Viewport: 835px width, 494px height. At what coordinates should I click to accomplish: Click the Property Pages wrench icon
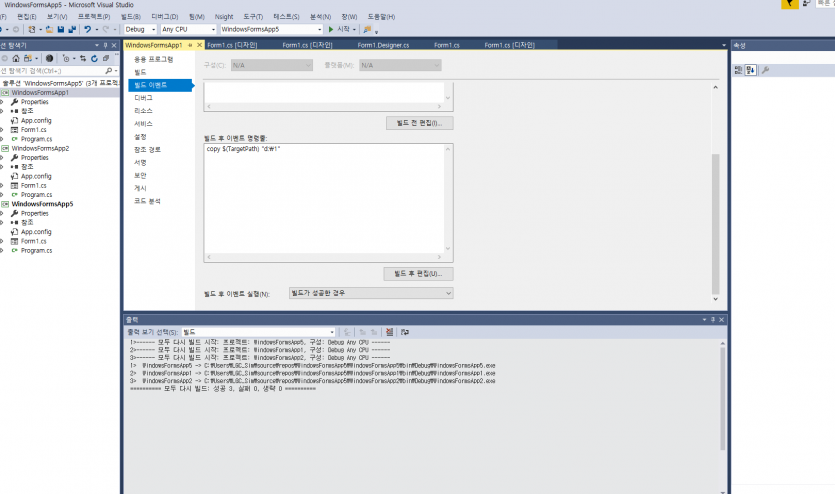[765, 70]
